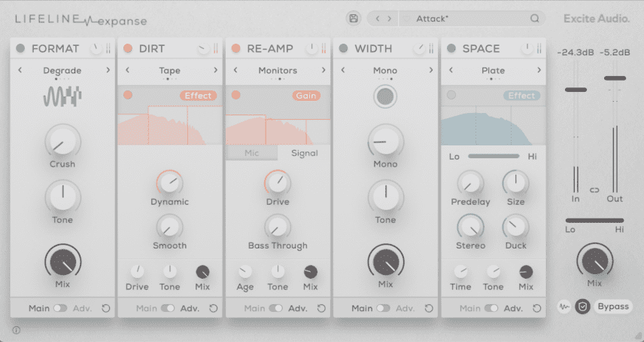Reset the RE-AMP module
Image resolution: width=644 pixels, height=342 pixels.
coord(321,308)
